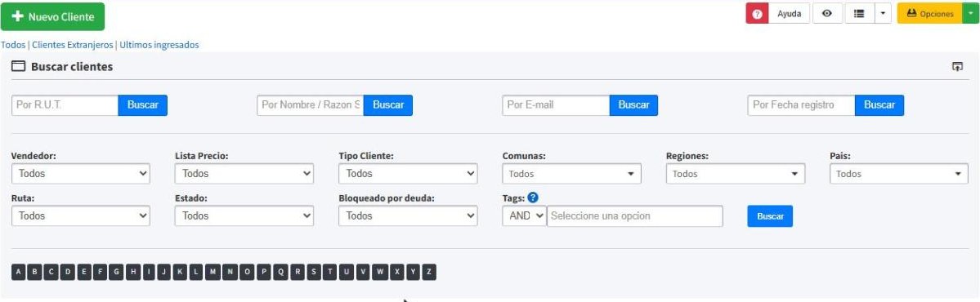Open the AND tags operator dropdown
Image resolution: width=980 pixels, height=302 pixels.
pos(525,216)
